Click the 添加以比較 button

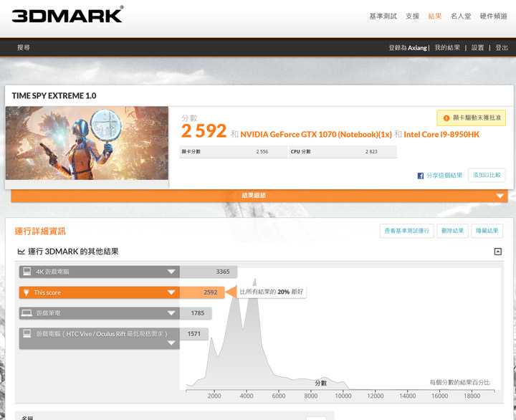coord(487,176)
